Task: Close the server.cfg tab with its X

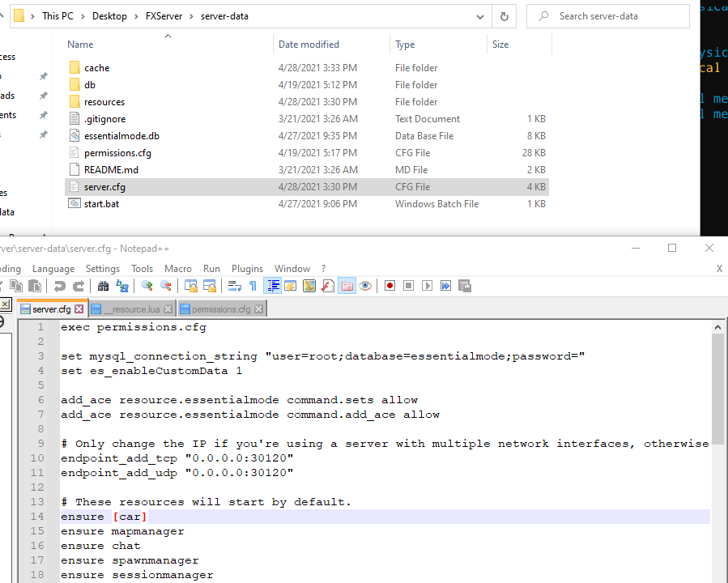Action: [x=79, y=309]
